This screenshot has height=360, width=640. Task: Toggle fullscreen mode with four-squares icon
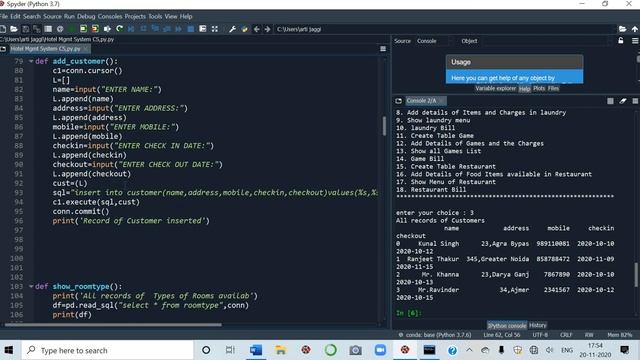pyautogui.click(x=215, y=29)
